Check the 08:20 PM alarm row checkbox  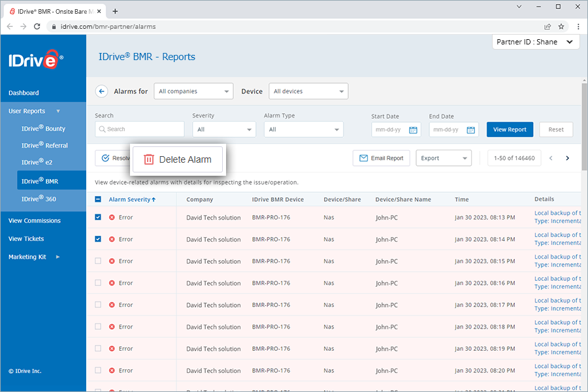pyautogui.click(x=98, y=370)
